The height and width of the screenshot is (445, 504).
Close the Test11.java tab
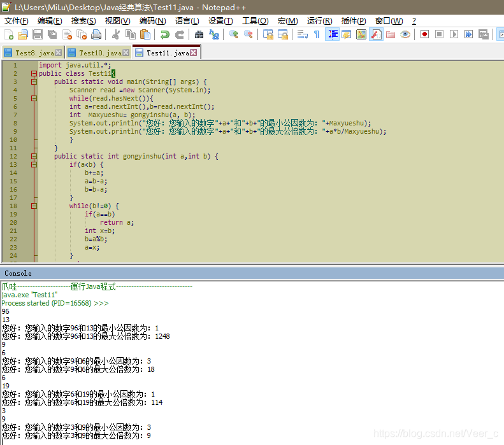tap(193, 53)
